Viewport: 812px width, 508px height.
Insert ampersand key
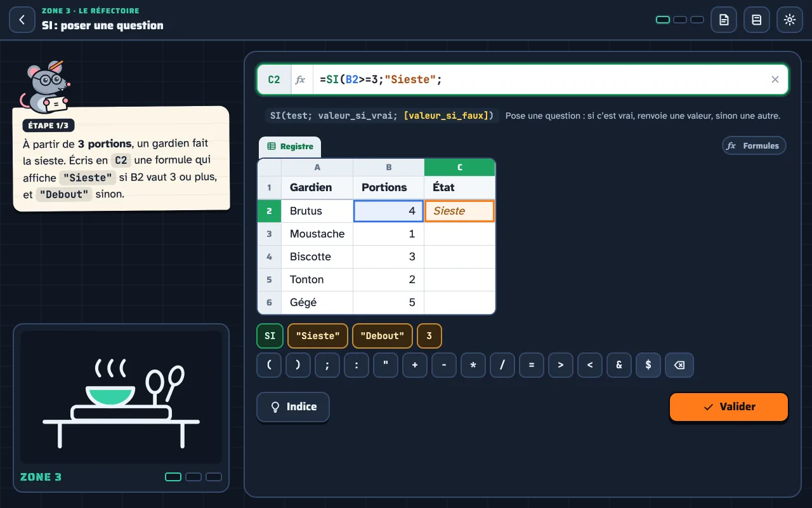click(x=619, y=365)
